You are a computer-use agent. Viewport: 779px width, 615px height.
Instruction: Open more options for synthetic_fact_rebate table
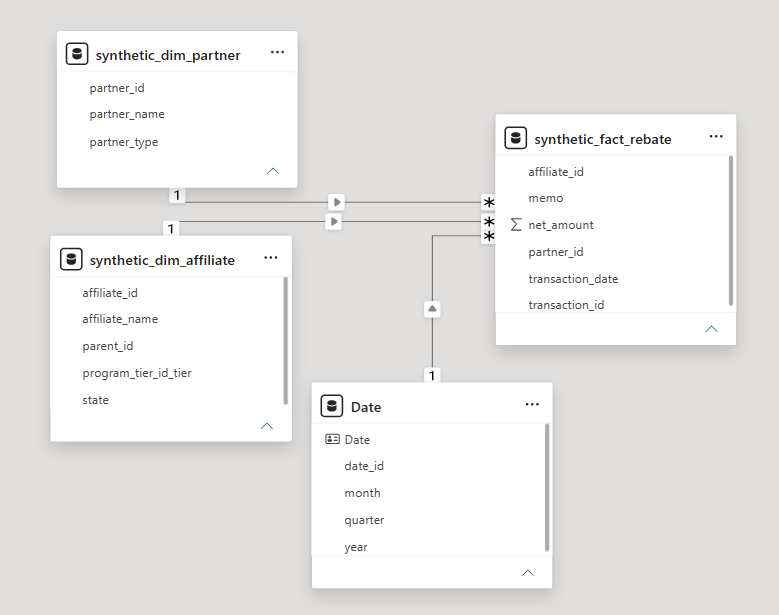716,136
